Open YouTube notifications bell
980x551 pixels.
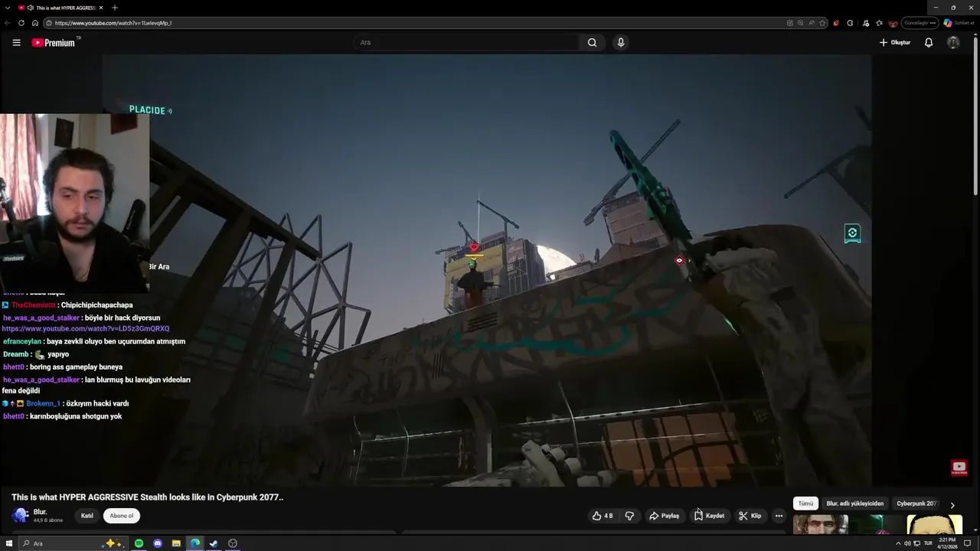(929, 43)
